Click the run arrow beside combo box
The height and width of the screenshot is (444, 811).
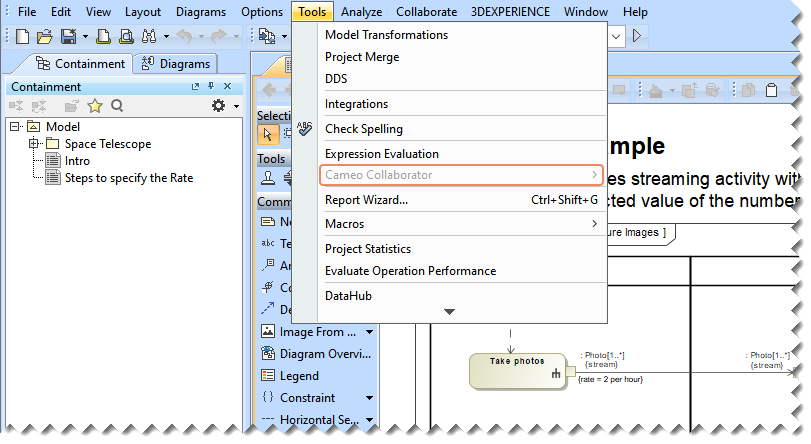click(637, 36)
